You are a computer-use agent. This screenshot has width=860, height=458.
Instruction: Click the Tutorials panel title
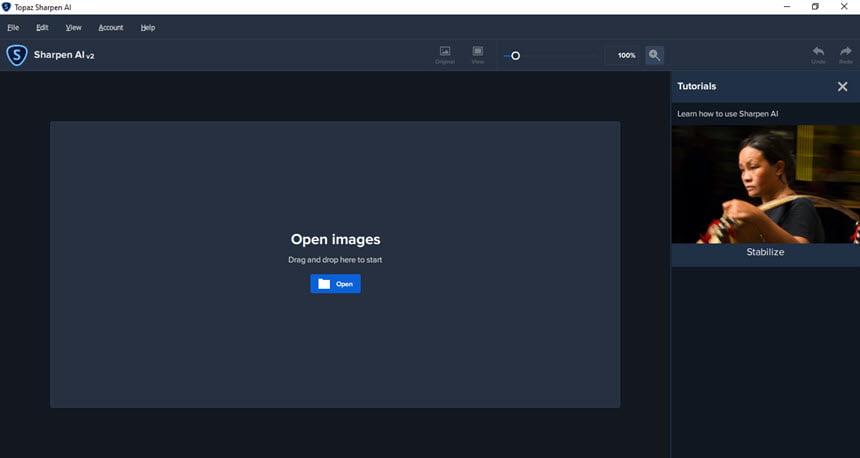click(697, 86)
